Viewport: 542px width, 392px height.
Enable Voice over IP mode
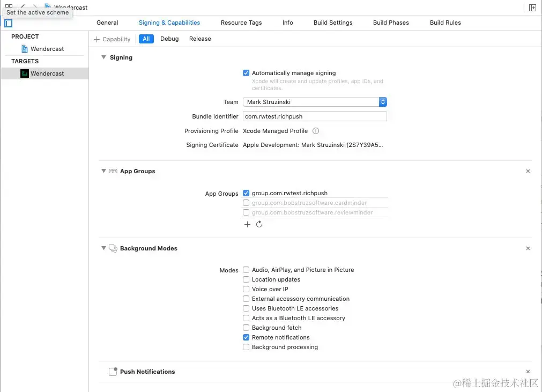coord(246,289)
